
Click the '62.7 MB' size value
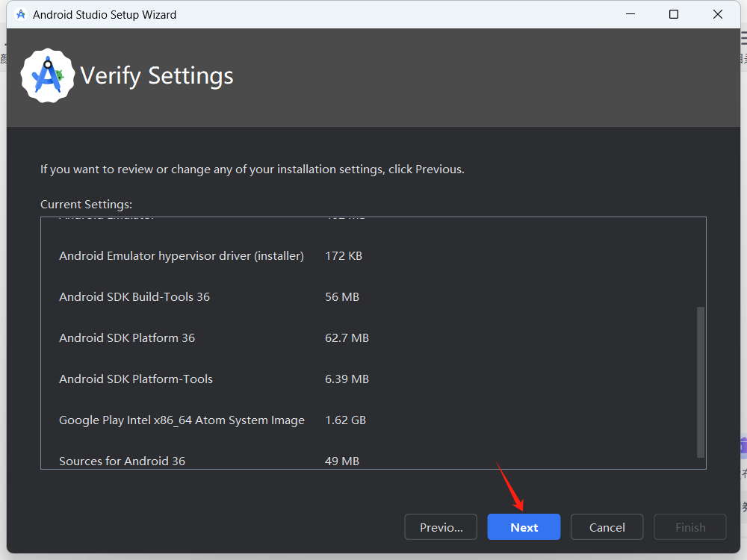pos(347,337)
